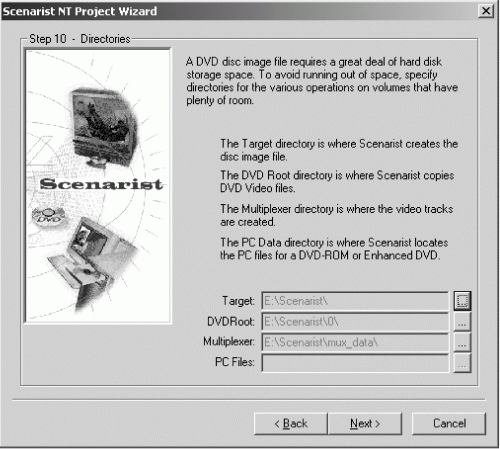Focus the Target path field
Viewport: 500px width, 449px height.
pos(355,301)
